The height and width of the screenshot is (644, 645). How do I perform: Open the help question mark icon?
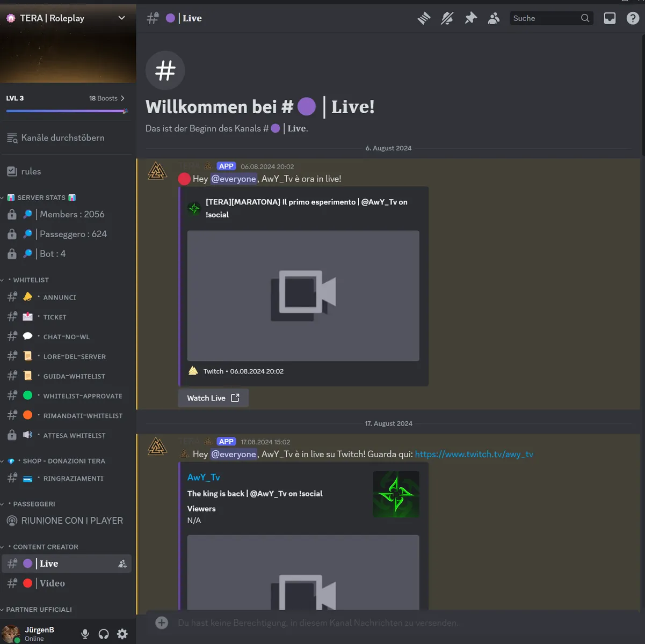[x=633, y=18]
